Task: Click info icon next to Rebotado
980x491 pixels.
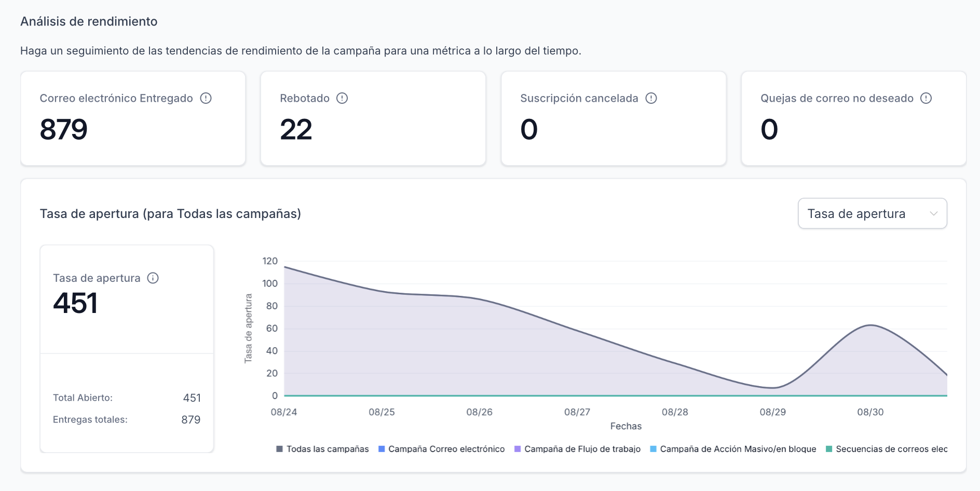Action: (x=342, y=98)
